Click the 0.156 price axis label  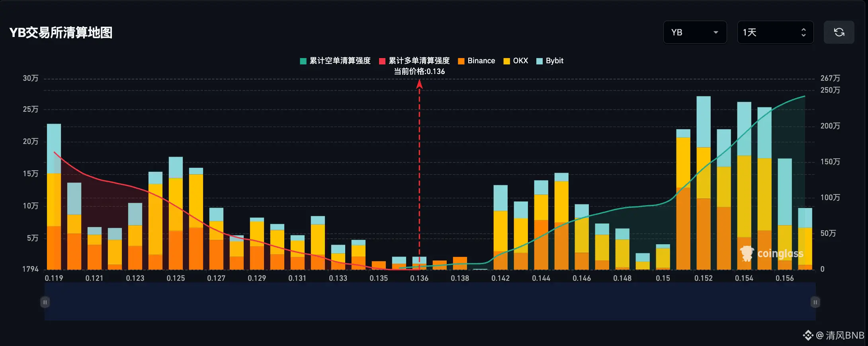pos(785,278)
